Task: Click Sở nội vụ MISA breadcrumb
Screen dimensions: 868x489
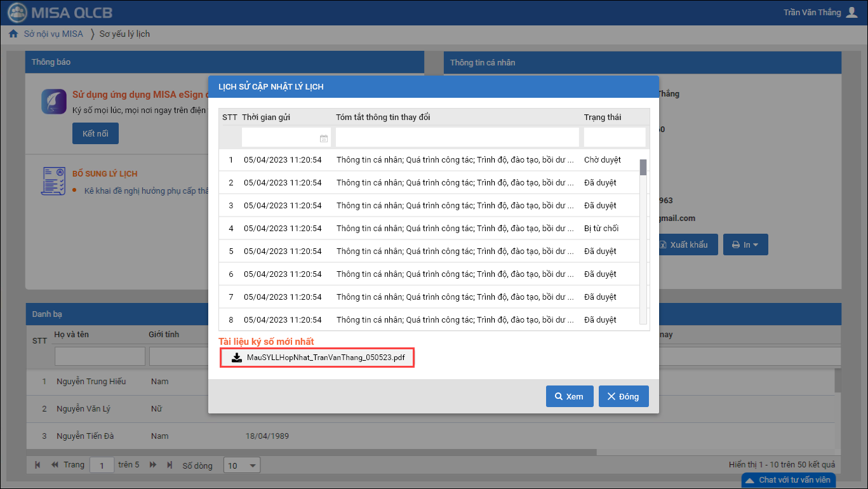Action: click(x=53, y=34)
